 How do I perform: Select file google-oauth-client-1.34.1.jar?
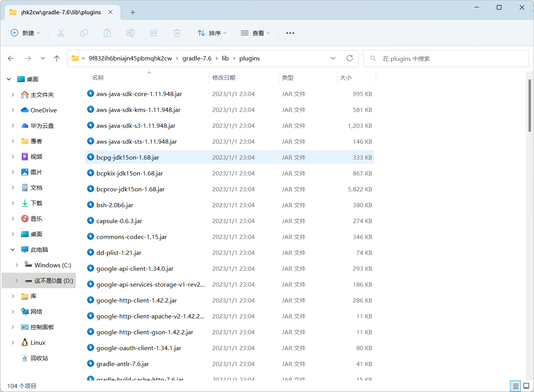(229, 348)
